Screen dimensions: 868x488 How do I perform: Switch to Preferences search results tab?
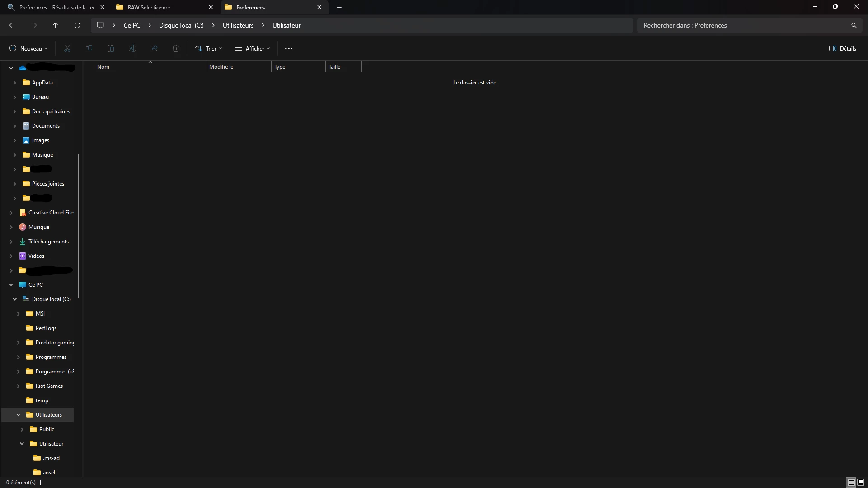(56, 8)
